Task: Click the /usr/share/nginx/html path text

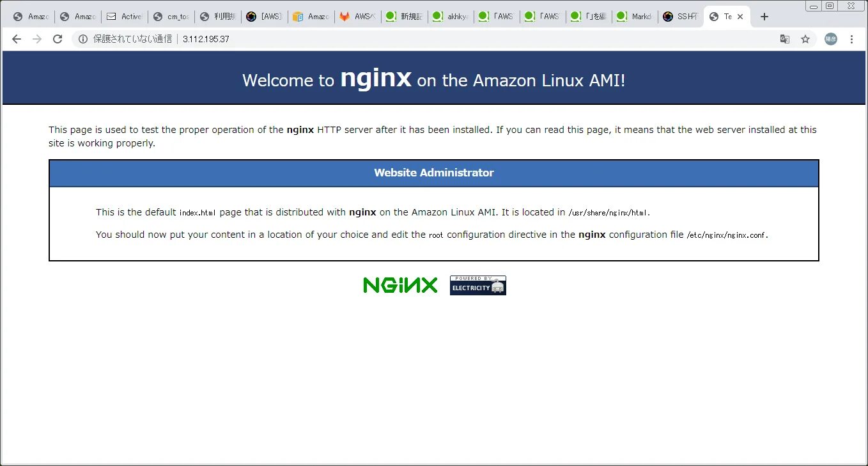Action: 608,213
